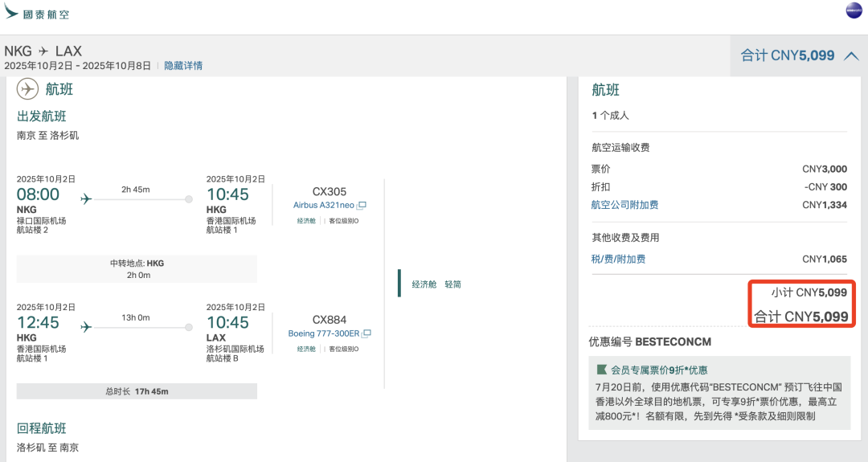
Task: Click the plane icon on the NKG-HKG segment
Action: pyautogui.click(x=86, y=198)
